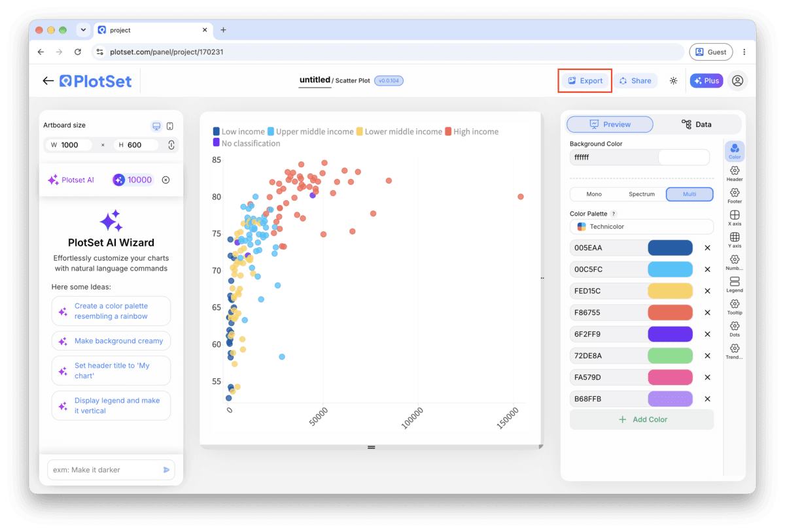This screenshot has height=532, width=785.
Task: Remove color 005EAA from palette
Action: (707, 248)
